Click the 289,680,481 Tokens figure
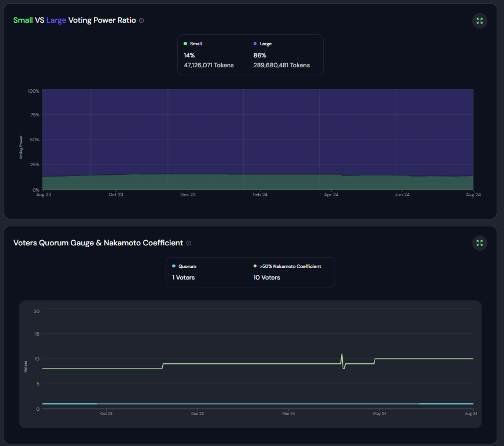This screenshot has width=504, height=446. coord(282,65)
